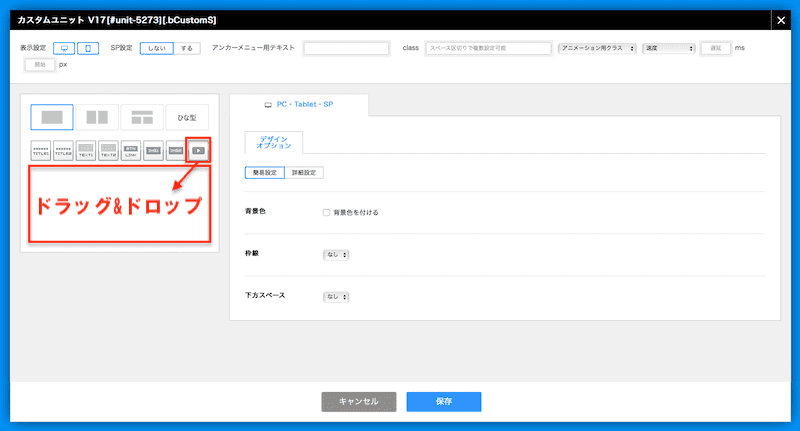The height and width of the screenshot is (431, 800).
Task: Select the PC display setting icon
Action: (65, 48)
